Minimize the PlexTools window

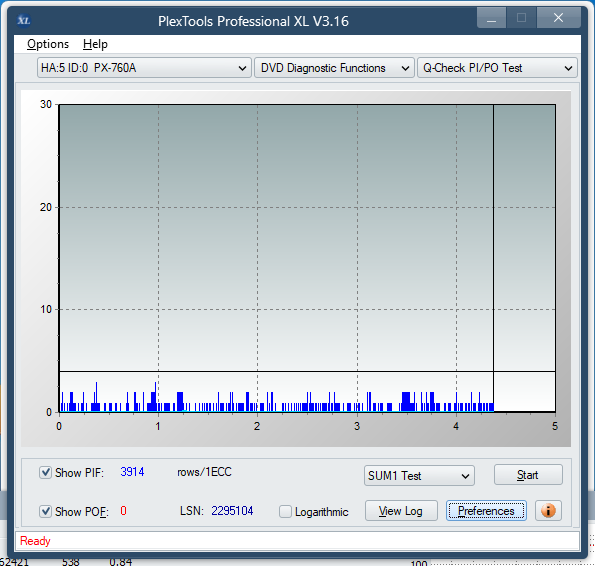tap(491, 18)
